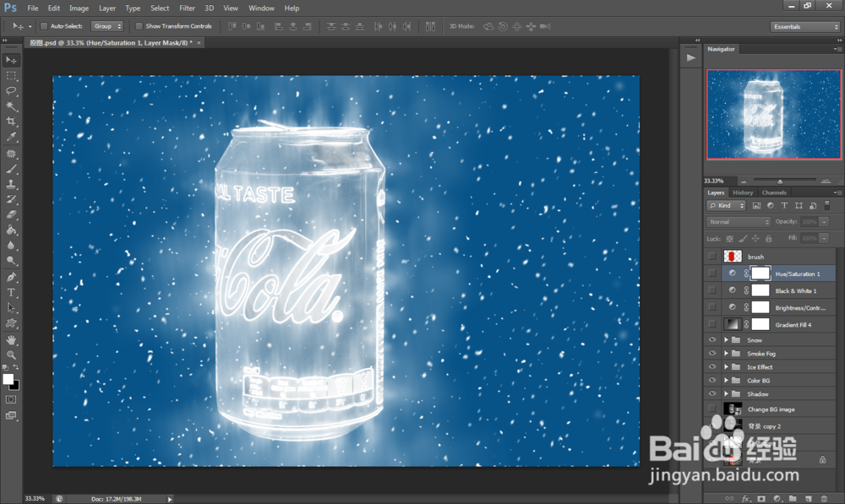Select the Rectangular Marquee tool
Image resolution: width=845 pixels, height=504 pixels.
(x=11, y=75)
